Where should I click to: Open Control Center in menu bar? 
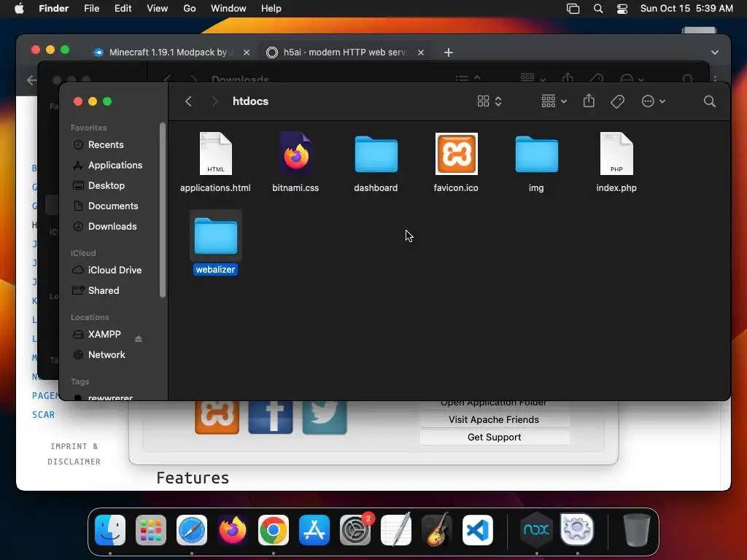pyautogui.click(x=622, y=9)
